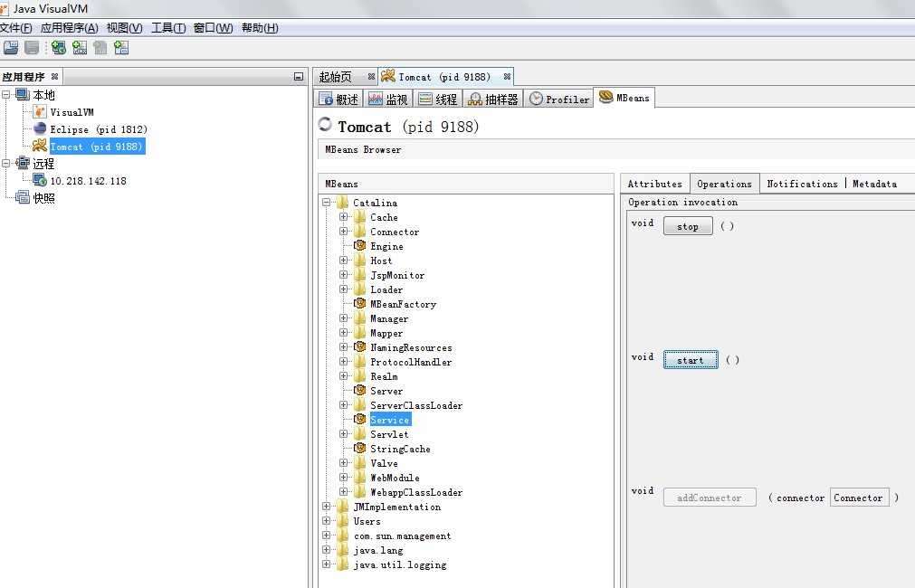Click the last toolbar icon with green plus

[x=121, y=48]
